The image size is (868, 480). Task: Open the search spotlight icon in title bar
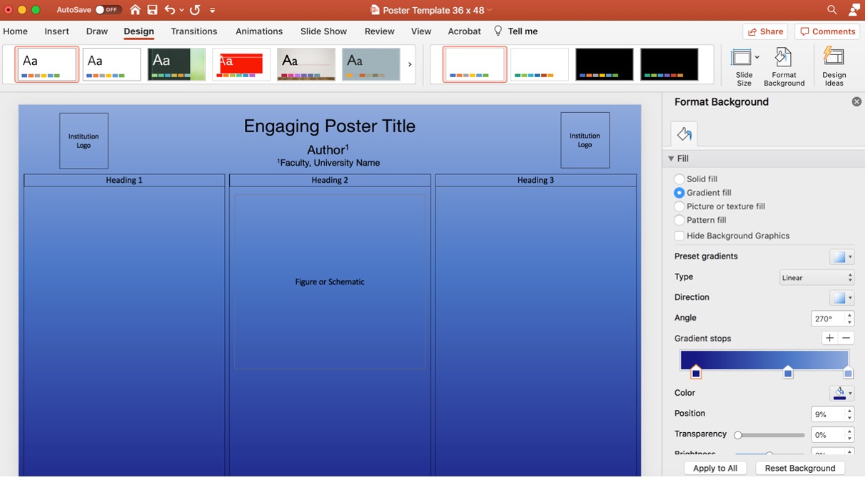pos(832,10)
